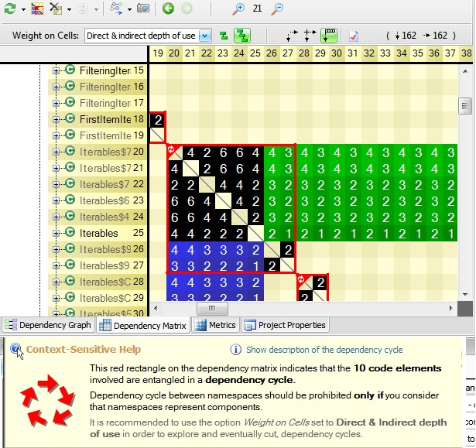Click Show description of the dependency cycle link

324,350
